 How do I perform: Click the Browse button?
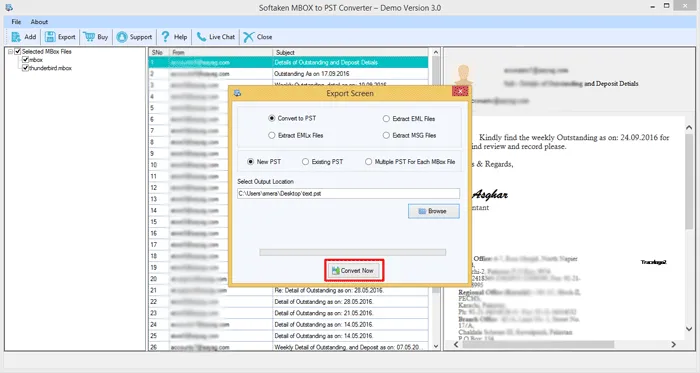tap(433, 211)
